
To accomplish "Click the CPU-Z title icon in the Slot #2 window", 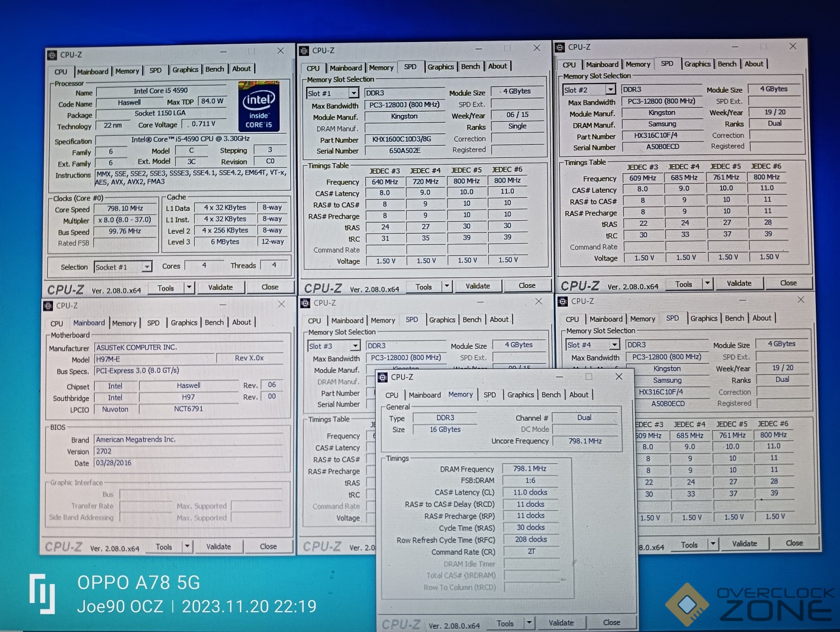I will (560, 47).
